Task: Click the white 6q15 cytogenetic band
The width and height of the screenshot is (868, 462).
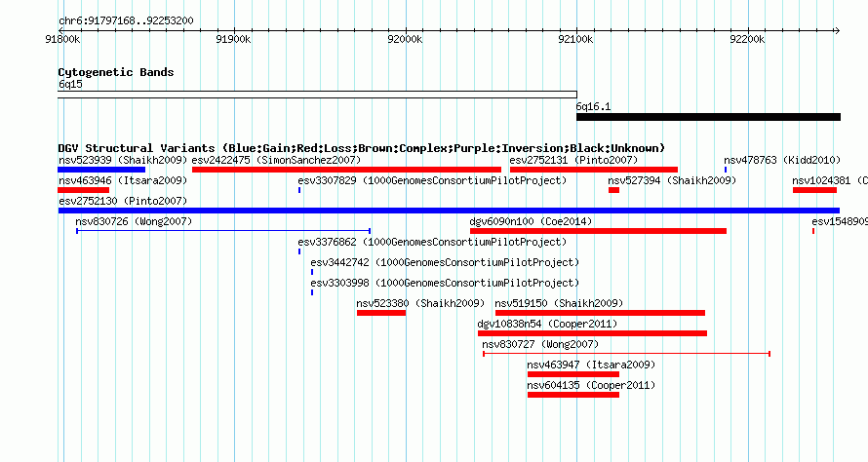Action: click(x=317, y=95)
